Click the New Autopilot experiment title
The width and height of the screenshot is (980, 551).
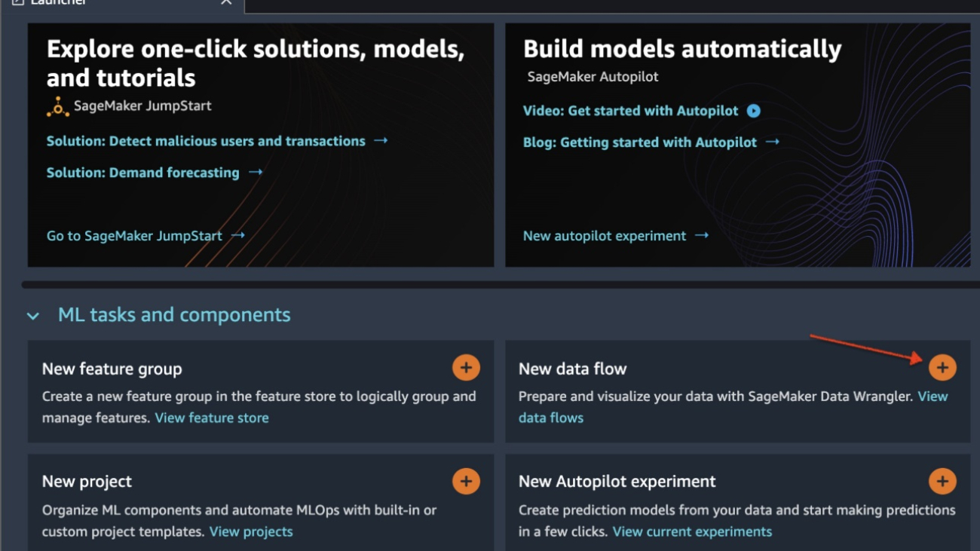pos(617,481)
